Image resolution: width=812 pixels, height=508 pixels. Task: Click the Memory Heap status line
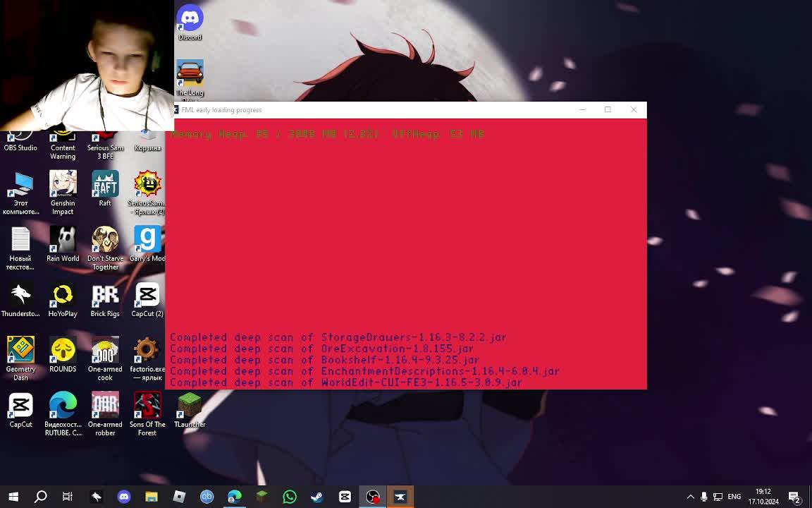pyautogui.click(x=327, y=134)
